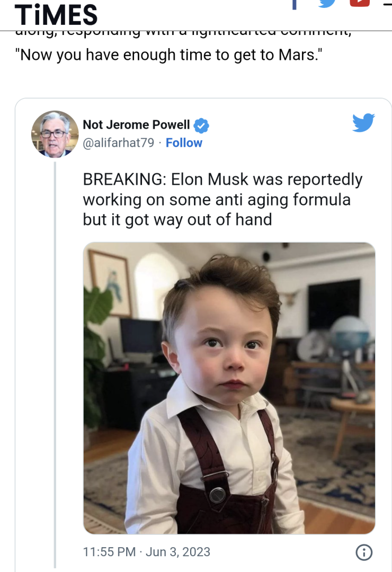Image resolution: width=392 pixels, height=572 pixels.
Task: Click the cut-off article line above quote
Action: click(183, 33)
